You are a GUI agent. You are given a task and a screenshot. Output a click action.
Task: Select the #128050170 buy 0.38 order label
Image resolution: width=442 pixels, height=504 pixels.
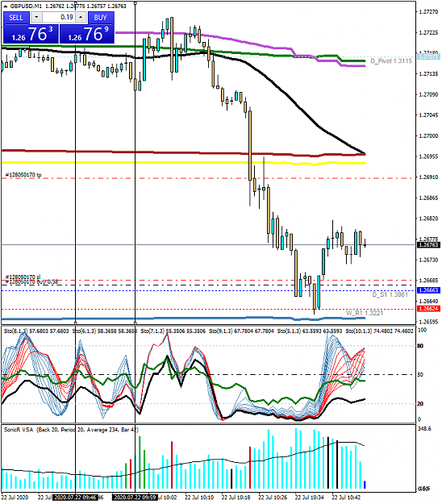tap(31, 282)
